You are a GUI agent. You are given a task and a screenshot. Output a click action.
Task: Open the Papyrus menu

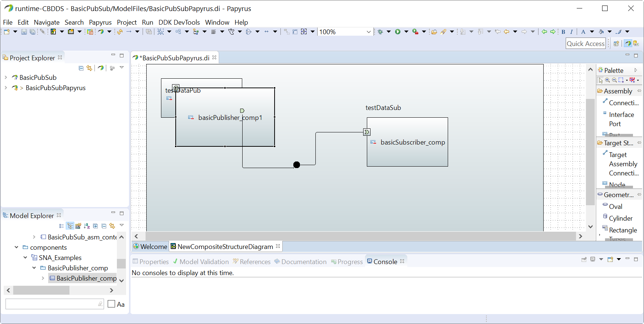(x=100, y=22)
